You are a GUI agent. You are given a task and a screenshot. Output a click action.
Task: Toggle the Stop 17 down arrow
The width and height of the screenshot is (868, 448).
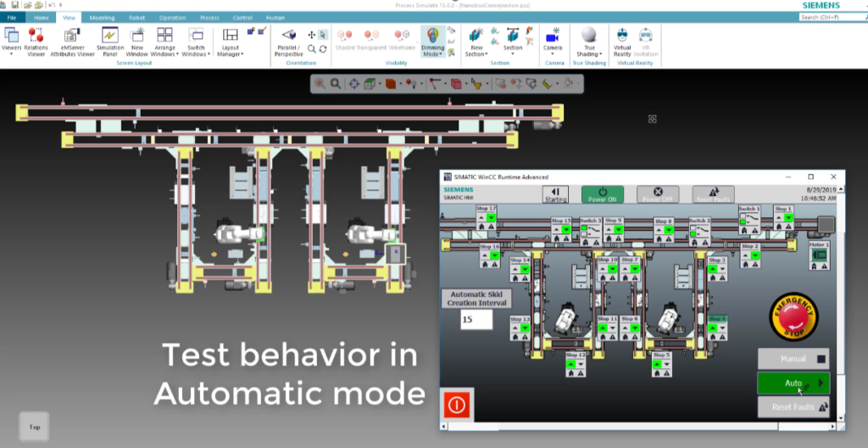click(491, 217)
